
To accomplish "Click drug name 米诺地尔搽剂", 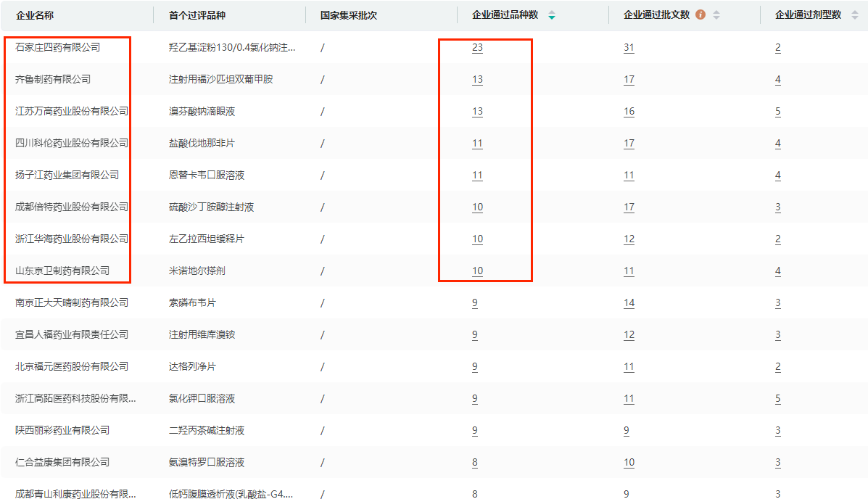I will tap(197, 271).
